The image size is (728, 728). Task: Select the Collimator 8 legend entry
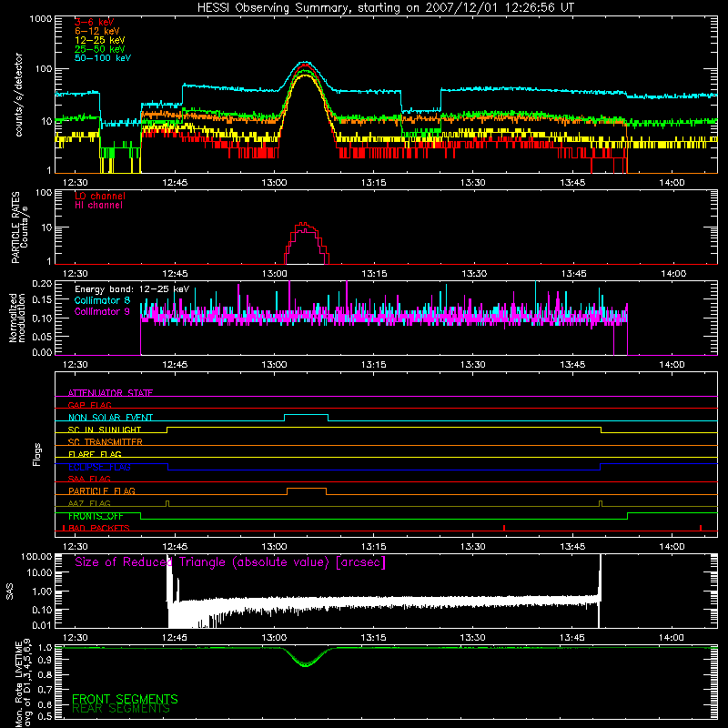coord(102,301)
